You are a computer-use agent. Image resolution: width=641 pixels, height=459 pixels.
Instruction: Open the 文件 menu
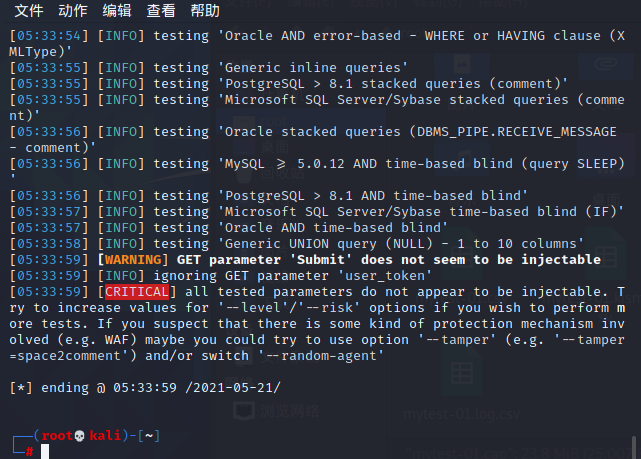click(x=29, y=11)
